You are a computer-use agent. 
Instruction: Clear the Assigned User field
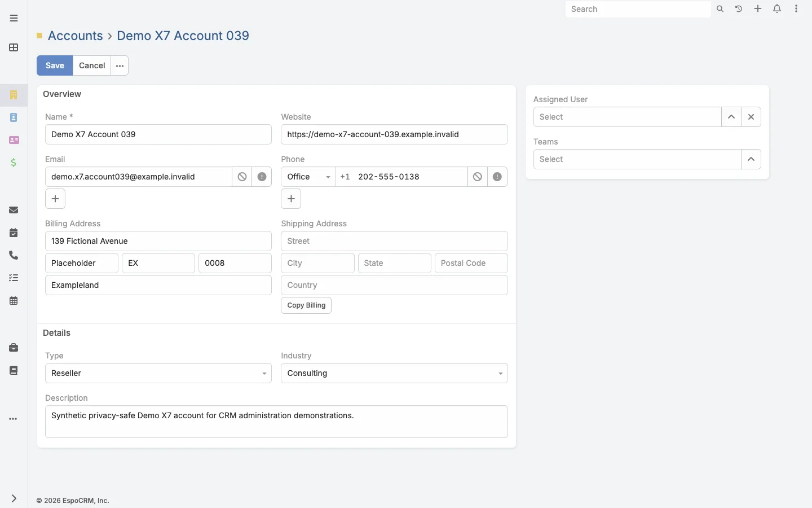pyautogui.click(x=751, y=117)
